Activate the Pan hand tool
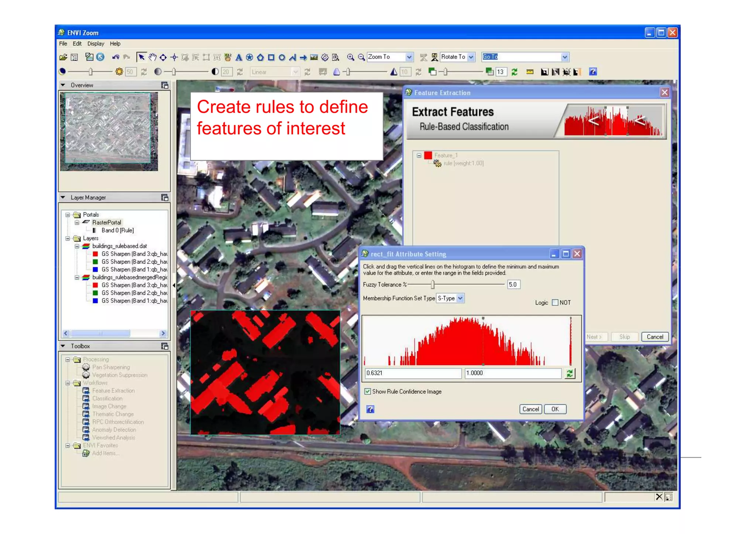 tap(152, 57)
